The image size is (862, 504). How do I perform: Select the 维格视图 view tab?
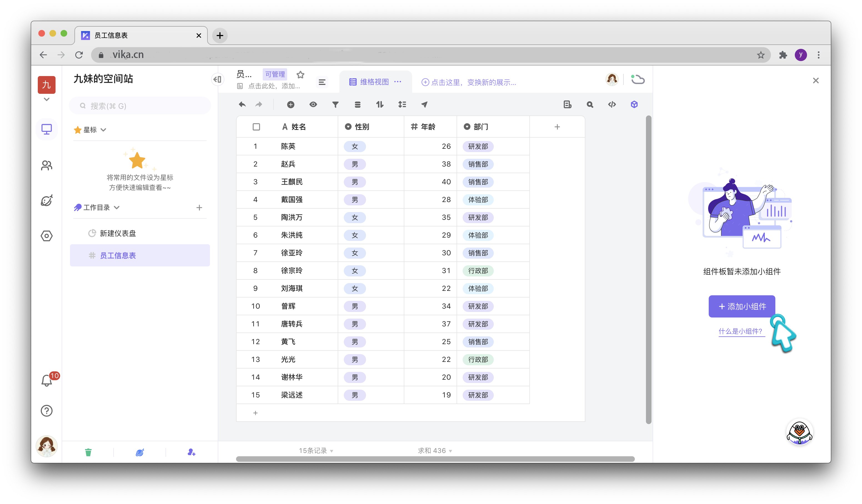[x=374, y=82]
